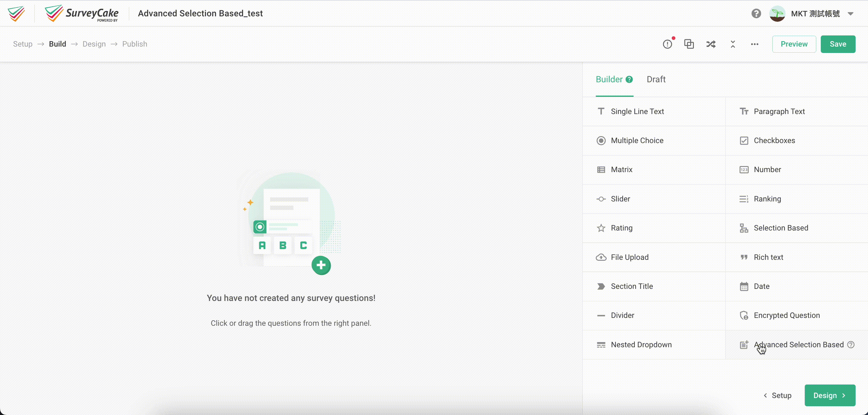
Task: Add a Nested Dropdown question
Action: tap(641, 345)
